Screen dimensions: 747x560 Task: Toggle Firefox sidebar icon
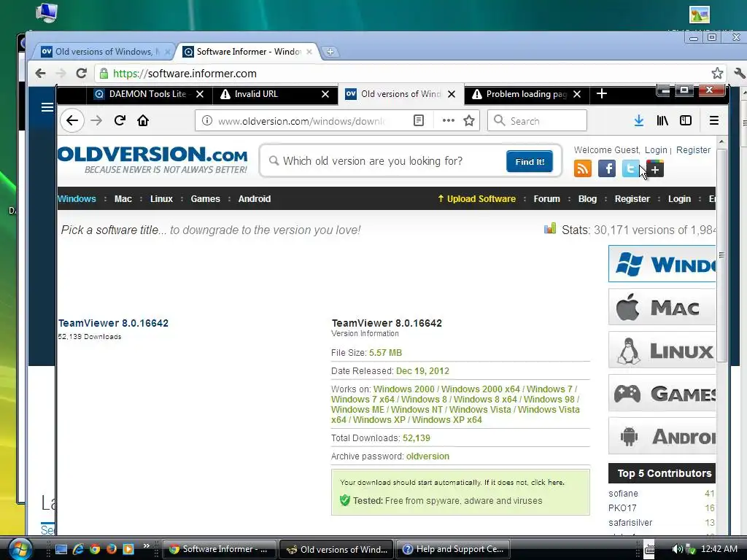[x=686, y=120]
